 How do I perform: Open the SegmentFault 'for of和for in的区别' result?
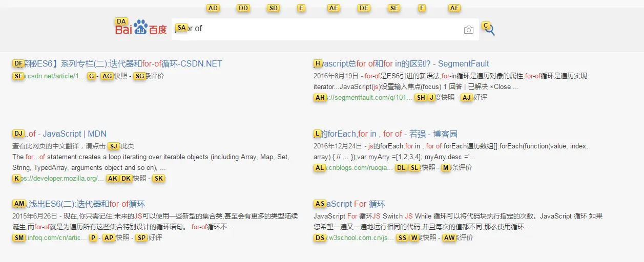401,64
